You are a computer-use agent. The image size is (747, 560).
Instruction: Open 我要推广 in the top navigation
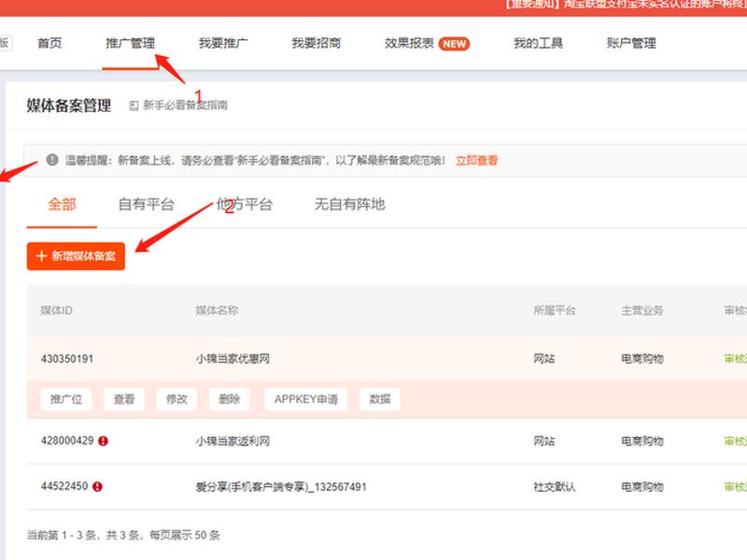tap(223, 43)
